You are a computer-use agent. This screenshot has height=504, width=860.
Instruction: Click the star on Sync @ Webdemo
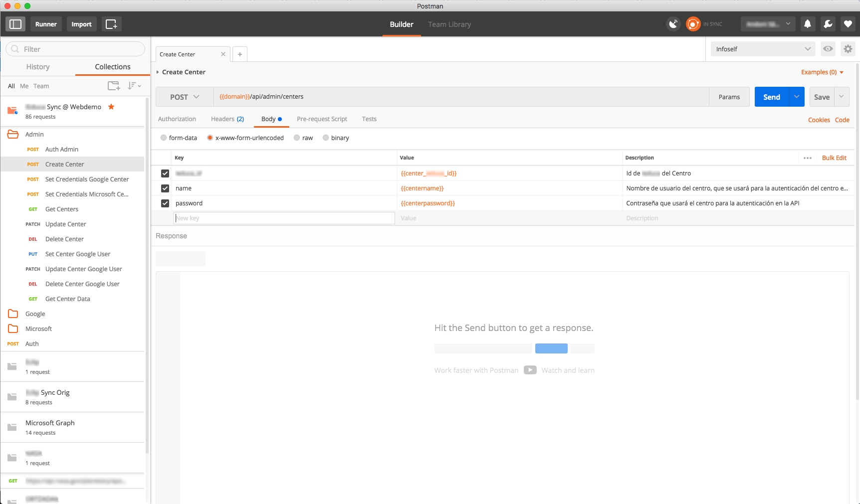click(x=111, y=107)
